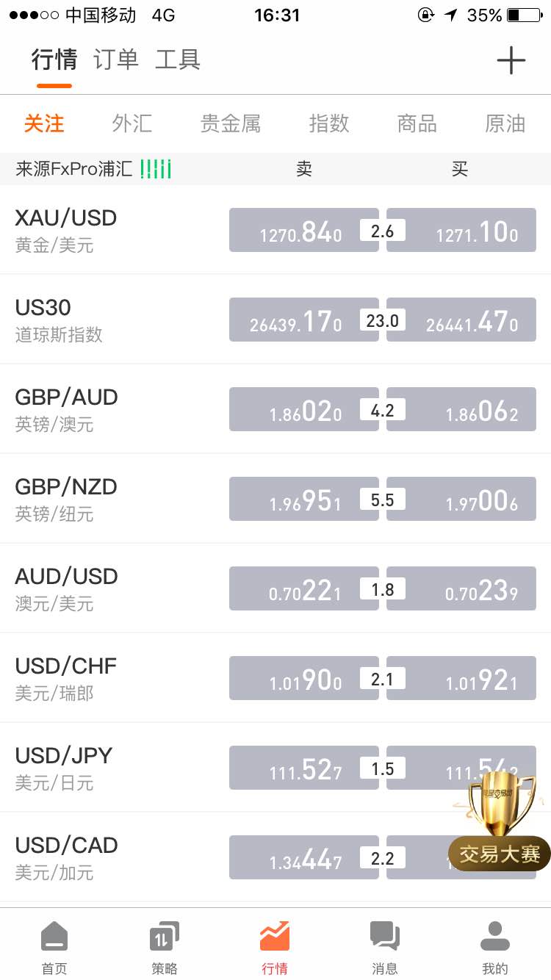Viewport: 551px width, 980px height.
Task: Tap USD/CHF sell price 1.01900
Action: tap(304, 678)
